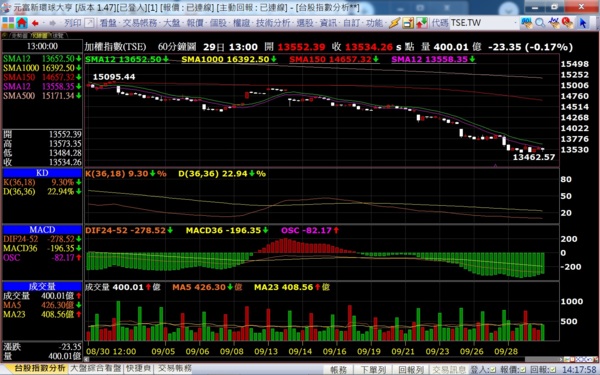The height and width of the screenshot is (375, 600).
Task: Open the 選股 menu
Action: point(306,23)
